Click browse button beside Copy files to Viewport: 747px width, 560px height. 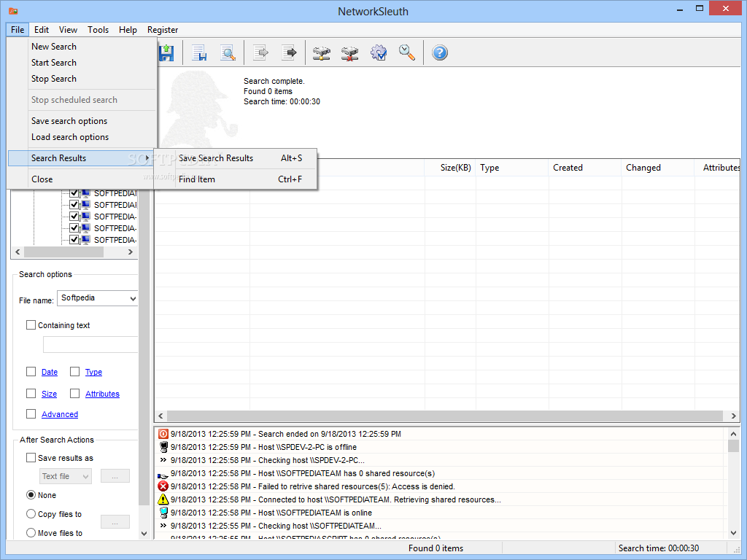coord(115,522)
